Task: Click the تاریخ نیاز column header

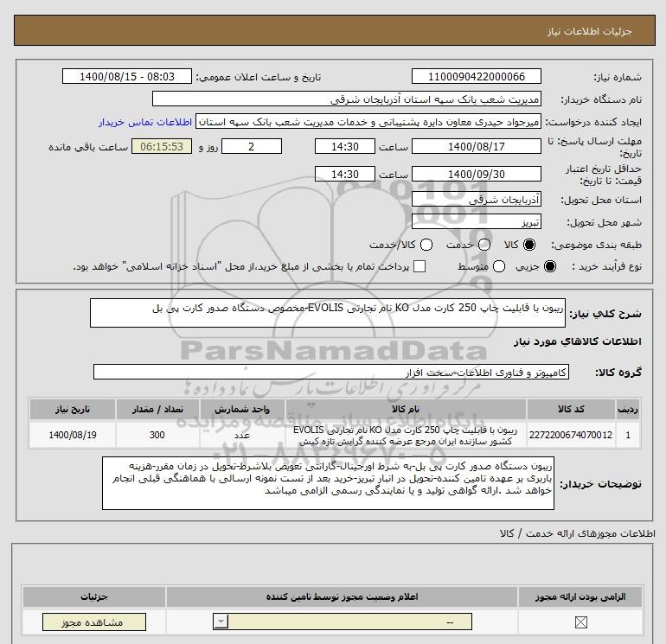Action: coord(72,409)
